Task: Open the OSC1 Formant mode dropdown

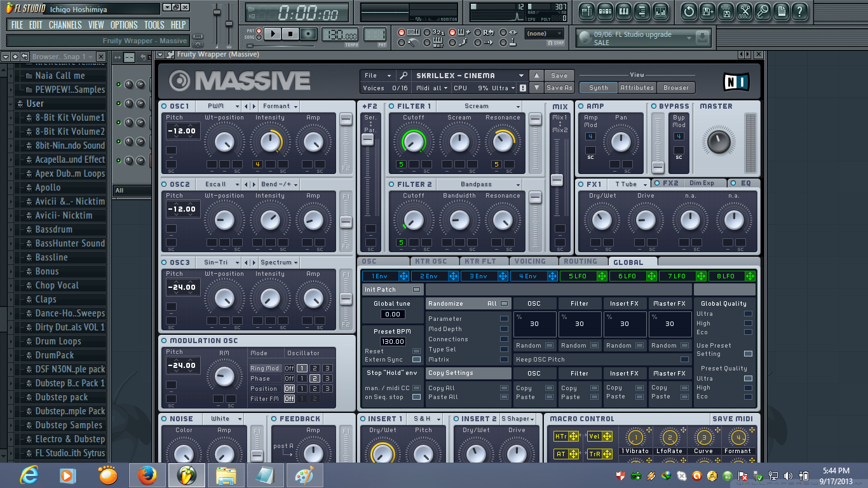Action: tap(278, 106)
